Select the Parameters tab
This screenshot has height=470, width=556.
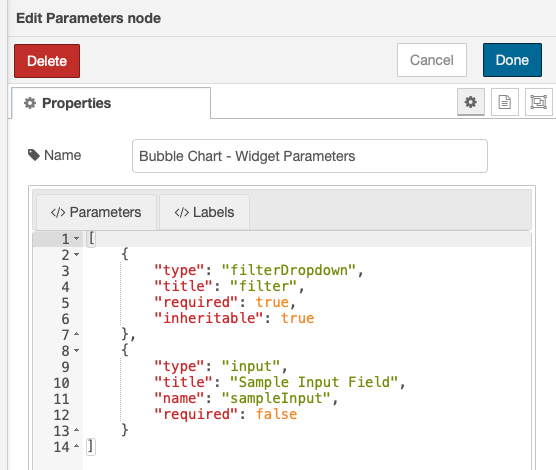click(96, 212)
